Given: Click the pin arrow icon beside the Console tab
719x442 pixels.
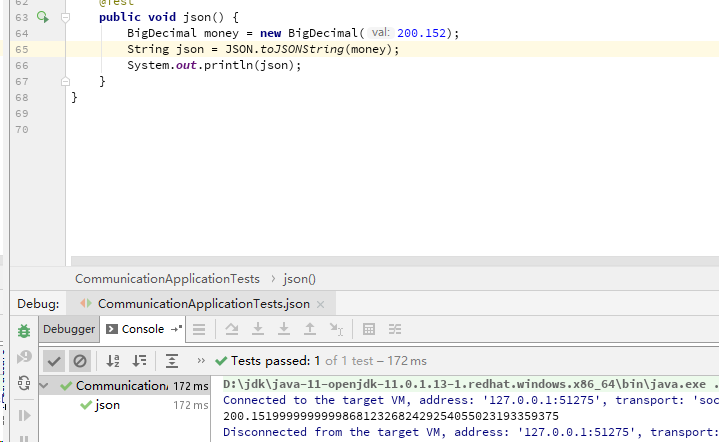Looking at the screenshot, I should coord(177,329).
